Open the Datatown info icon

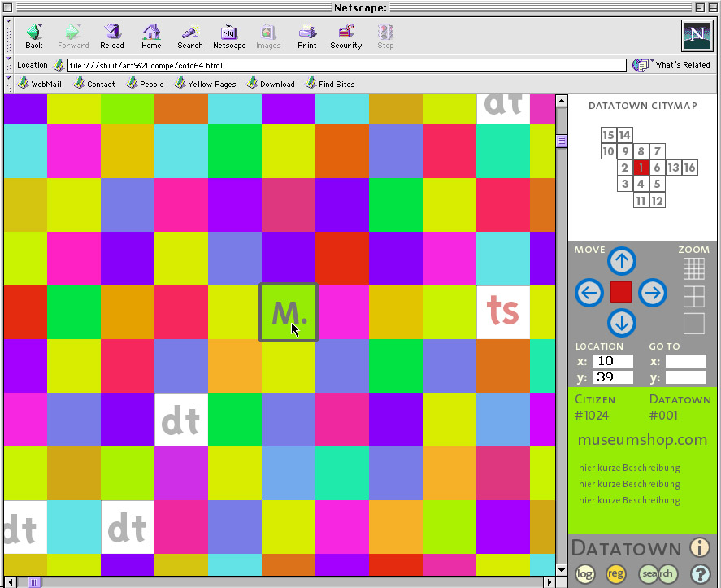pos(700,547)
